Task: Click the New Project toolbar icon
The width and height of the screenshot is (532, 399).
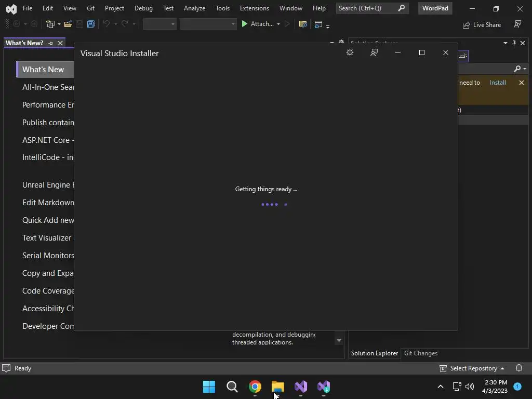Action: coord(50,24)
